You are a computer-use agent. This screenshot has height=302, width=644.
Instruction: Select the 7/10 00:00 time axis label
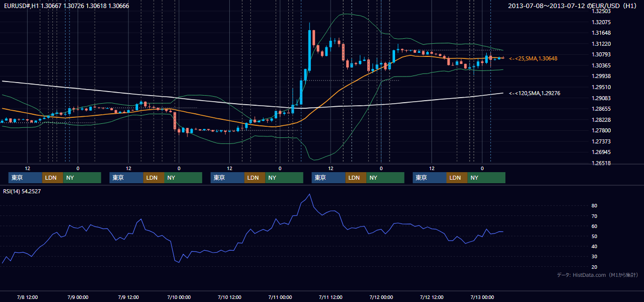178,297
